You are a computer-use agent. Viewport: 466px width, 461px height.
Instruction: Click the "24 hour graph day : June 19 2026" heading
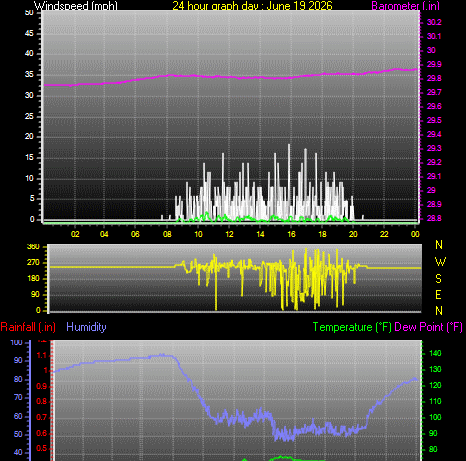click(252, 5)
